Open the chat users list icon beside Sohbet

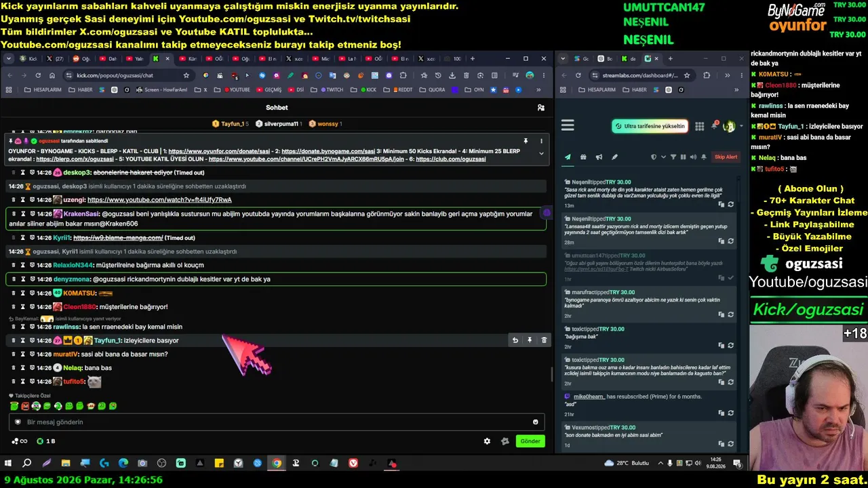pyautogui.click(x=540, y=107)
